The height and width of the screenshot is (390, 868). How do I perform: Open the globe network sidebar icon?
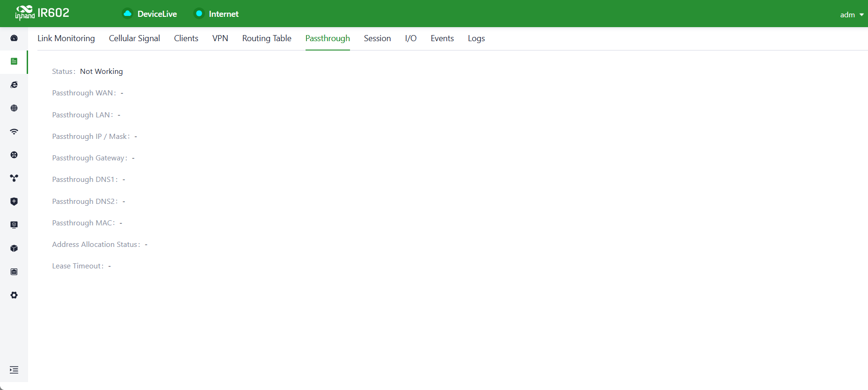click(14, 108)
